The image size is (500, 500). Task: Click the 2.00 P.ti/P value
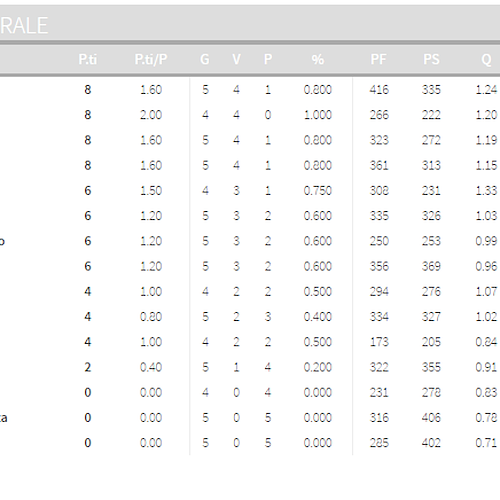click(x=151, y=115)
